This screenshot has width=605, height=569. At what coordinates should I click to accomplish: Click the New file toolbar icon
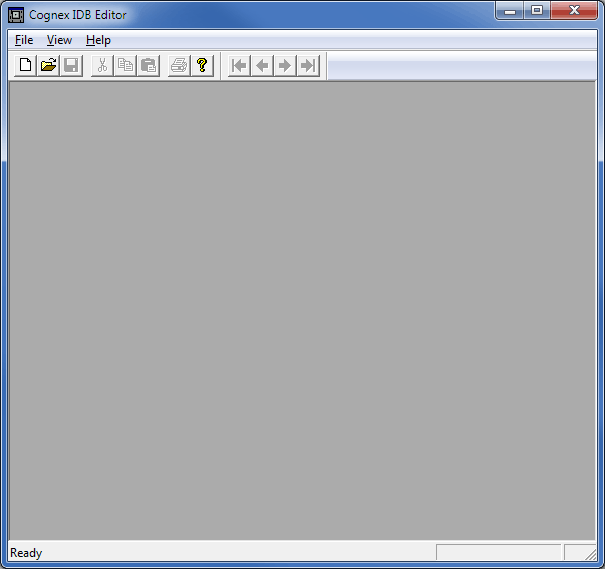click(x=25, y=65)
